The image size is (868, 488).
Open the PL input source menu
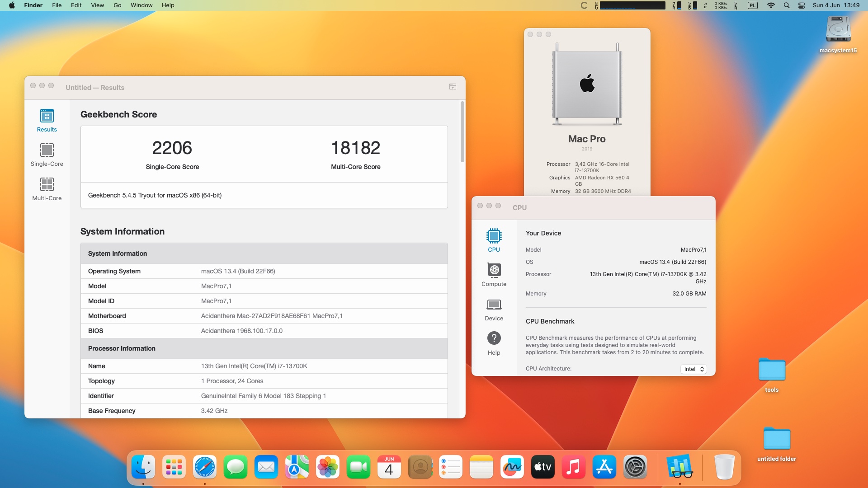(753, 5)
